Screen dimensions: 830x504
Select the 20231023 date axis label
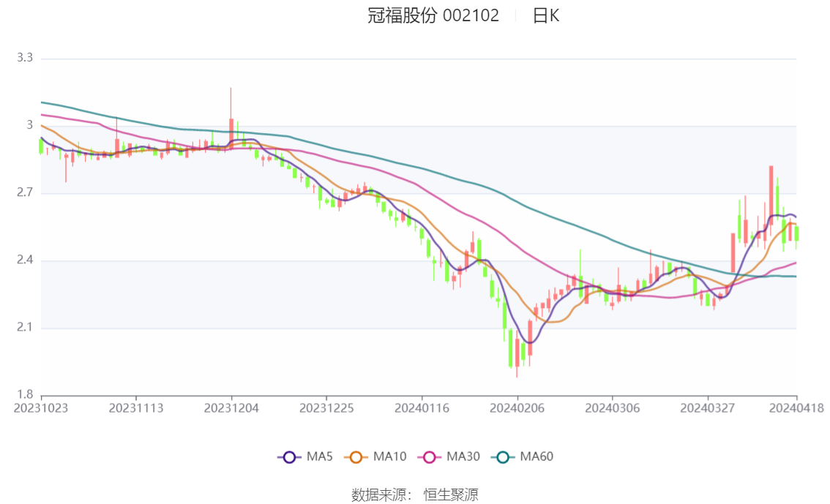(41, 408)
